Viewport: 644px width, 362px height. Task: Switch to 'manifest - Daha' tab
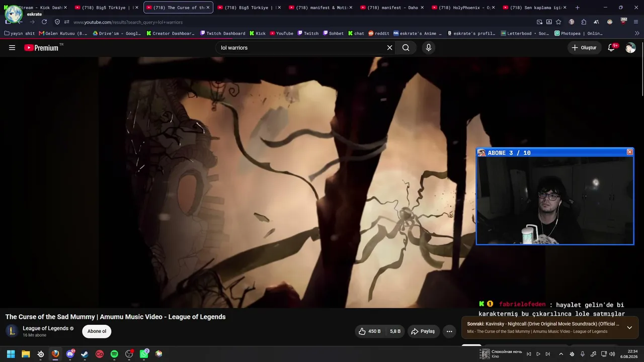click(x=392, y=8)
